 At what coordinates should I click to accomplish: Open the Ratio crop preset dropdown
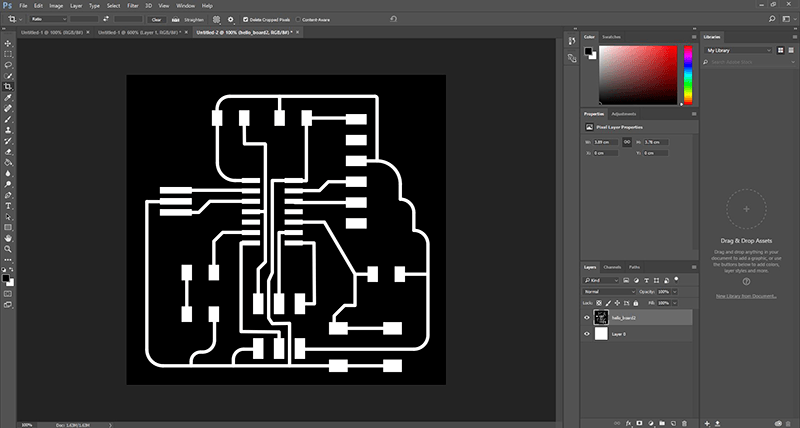tap(47, 19)
